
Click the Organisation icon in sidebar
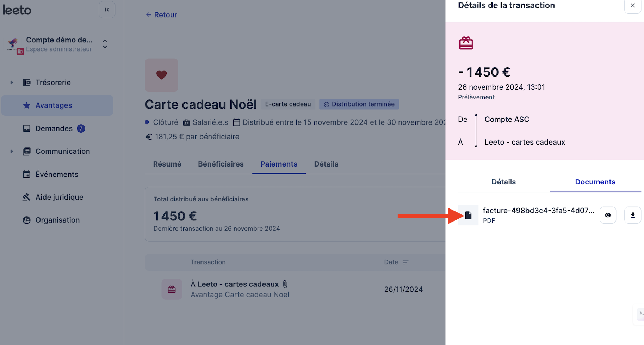click(x=27, y=220)
